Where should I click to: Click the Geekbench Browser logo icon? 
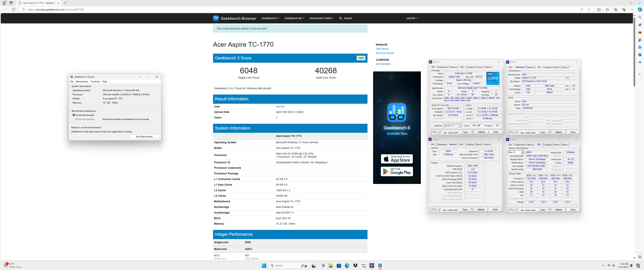point(216,18)
